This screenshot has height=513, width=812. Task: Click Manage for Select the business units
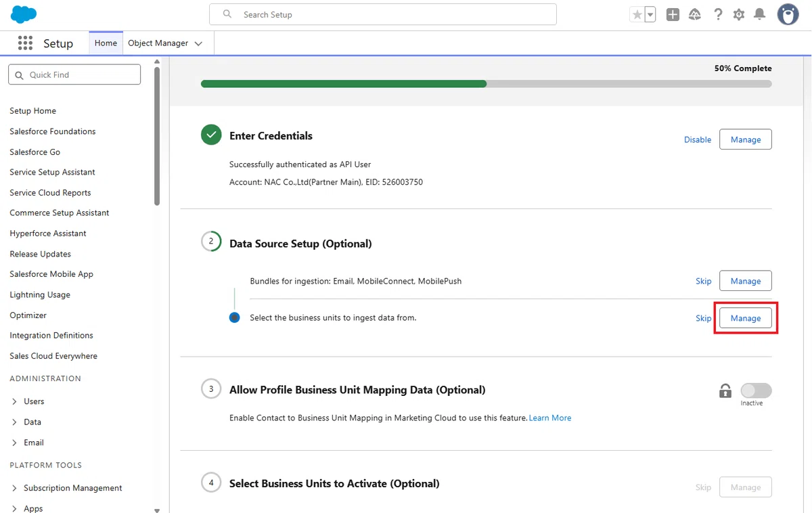click(x=746, y=318)
